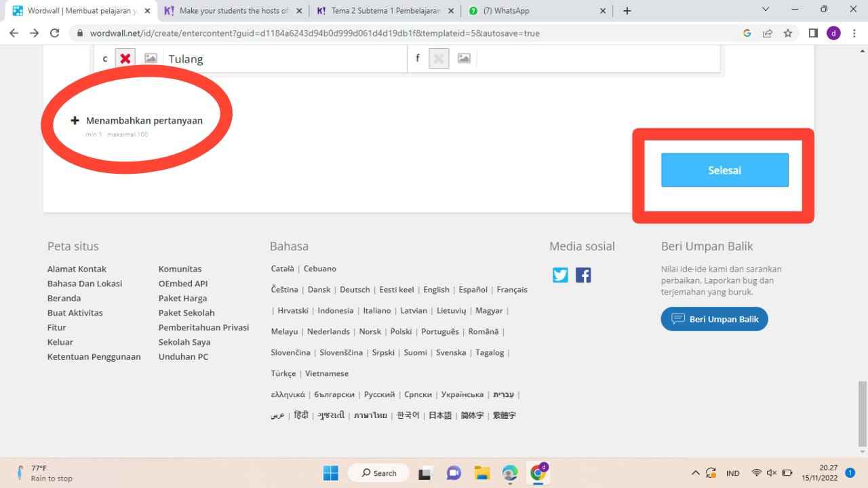Open Ketentuan Penggunaan link
The height and width of the screenshot is (488, 868).
[x=94, y=356]
